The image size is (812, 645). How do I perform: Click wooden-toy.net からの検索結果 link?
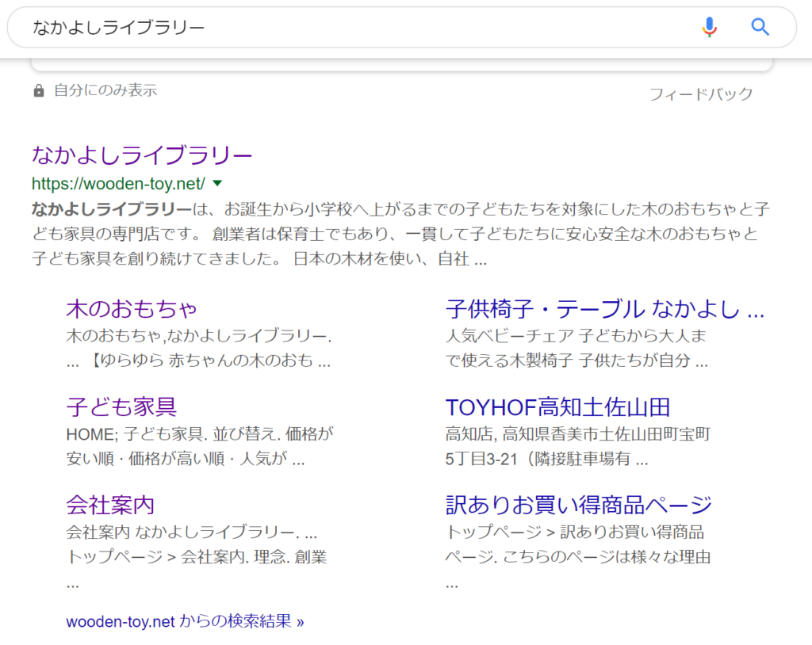[185, 621]
